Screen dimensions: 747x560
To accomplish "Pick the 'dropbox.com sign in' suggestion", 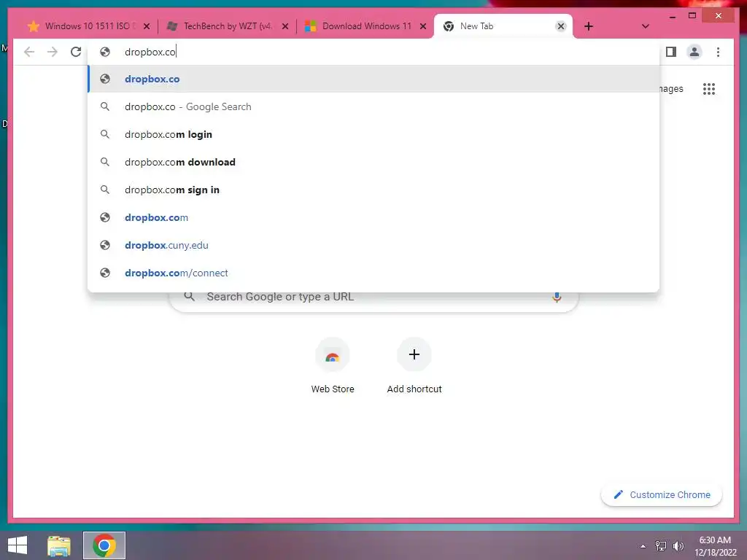I will tap(373, 190).
